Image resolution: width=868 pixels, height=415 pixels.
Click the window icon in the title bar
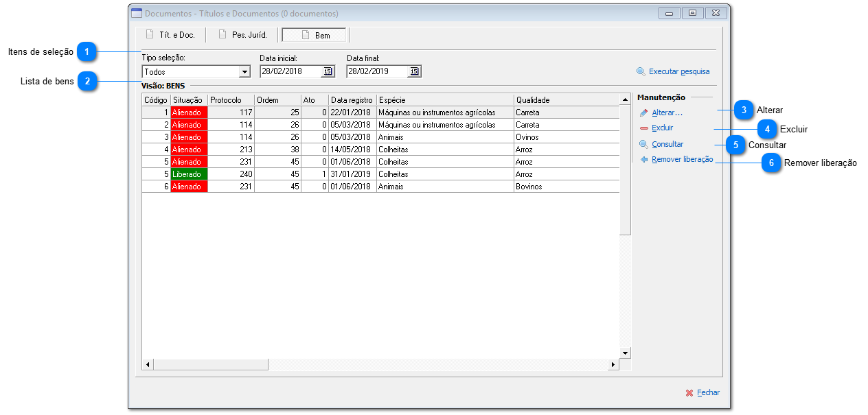pos(137,13)
